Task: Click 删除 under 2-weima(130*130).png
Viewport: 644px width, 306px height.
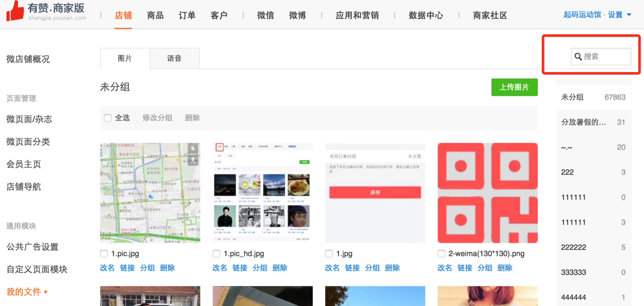Action: pos(505,268)
